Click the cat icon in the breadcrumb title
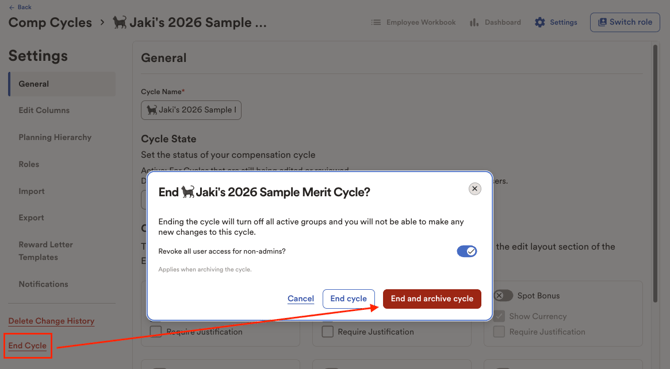This screenshot has height=369, width=670. coord(120,22)
